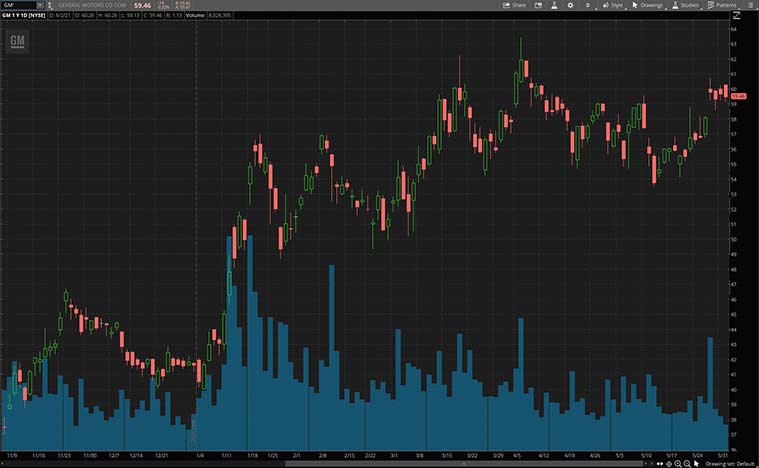Click the person icon beside symbol box
Viewport: 759px width, 468px height.
coord(49,5)
